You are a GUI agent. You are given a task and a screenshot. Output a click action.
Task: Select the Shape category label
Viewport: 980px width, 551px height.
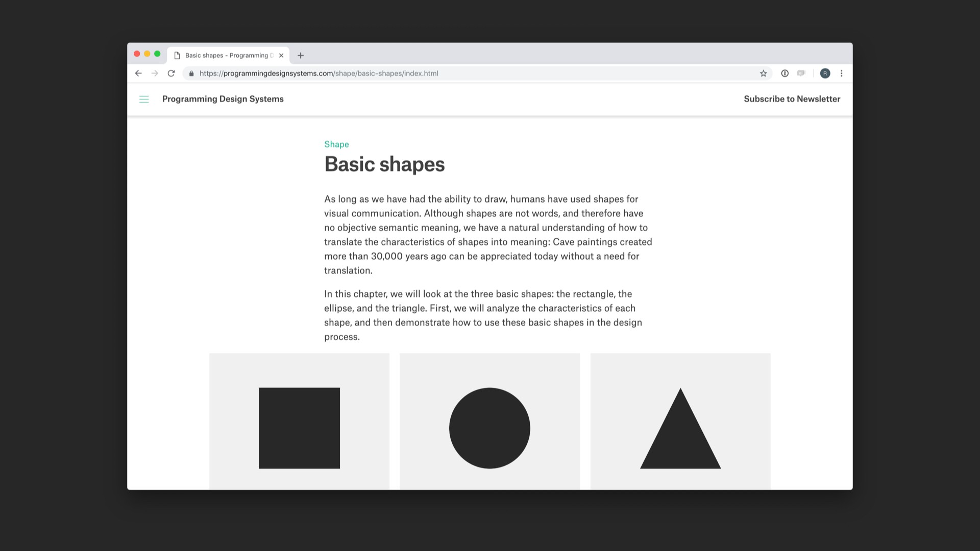coord(336,144)
